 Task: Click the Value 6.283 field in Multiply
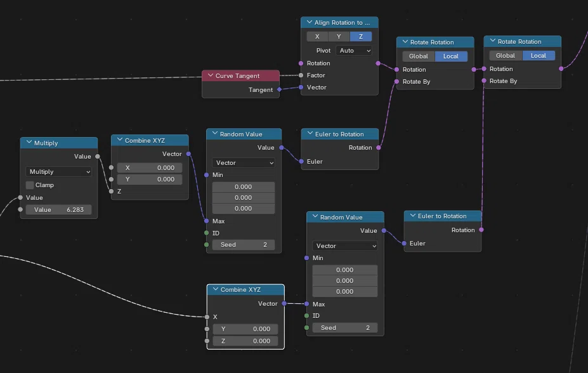(58, 210)
